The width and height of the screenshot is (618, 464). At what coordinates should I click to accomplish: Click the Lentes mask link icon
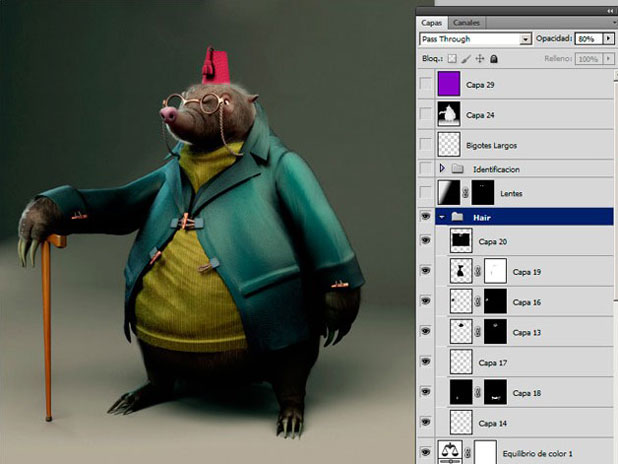465,193
